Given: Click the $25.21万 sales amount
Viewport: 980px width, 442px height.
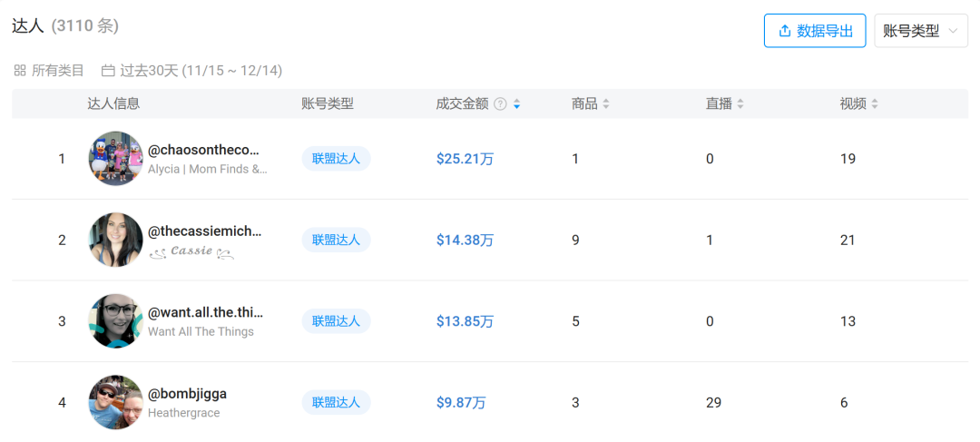Looking at the screenshot, I should click(465, 159).
